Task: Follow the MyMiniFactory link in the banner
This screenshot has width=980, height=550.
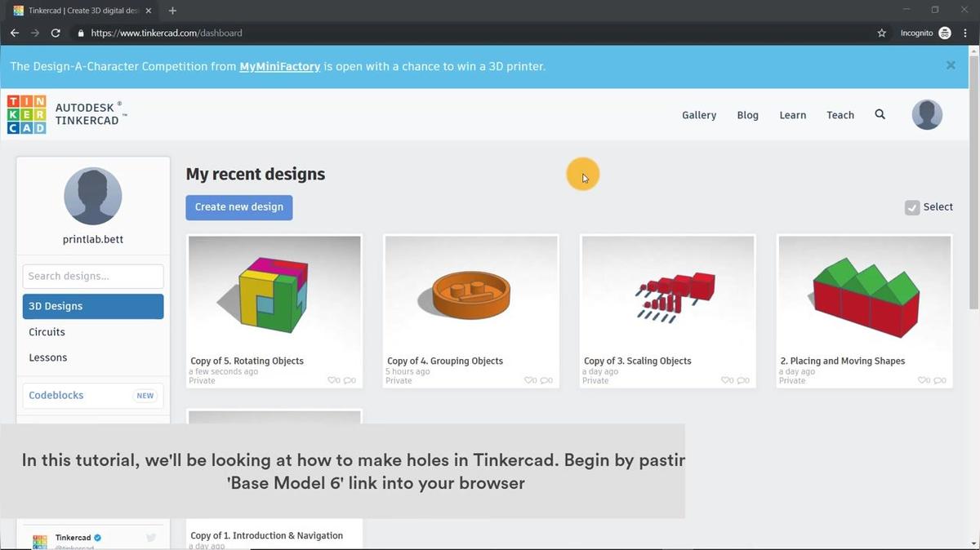Action: click(x=279, y=66)
